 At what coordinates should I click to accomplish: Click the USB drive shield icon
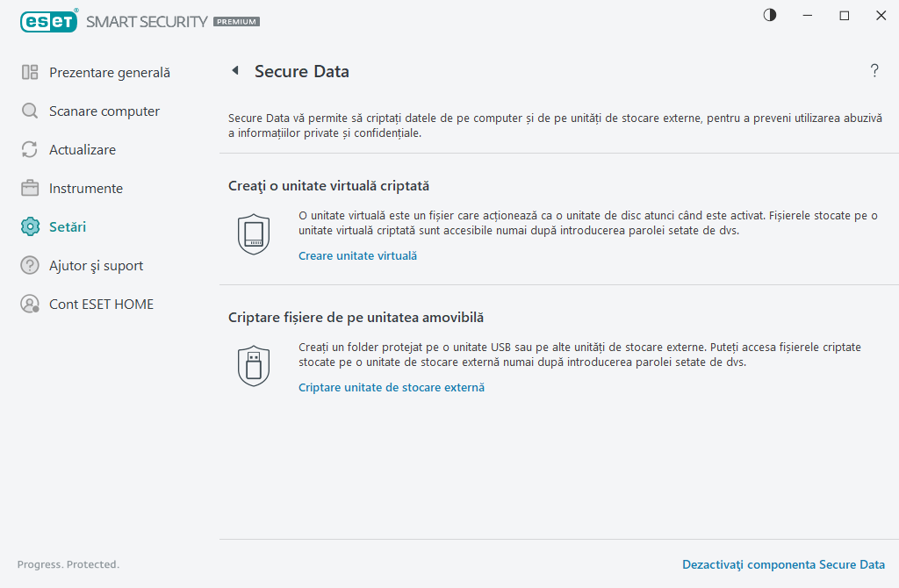click(x=254, y=365)
